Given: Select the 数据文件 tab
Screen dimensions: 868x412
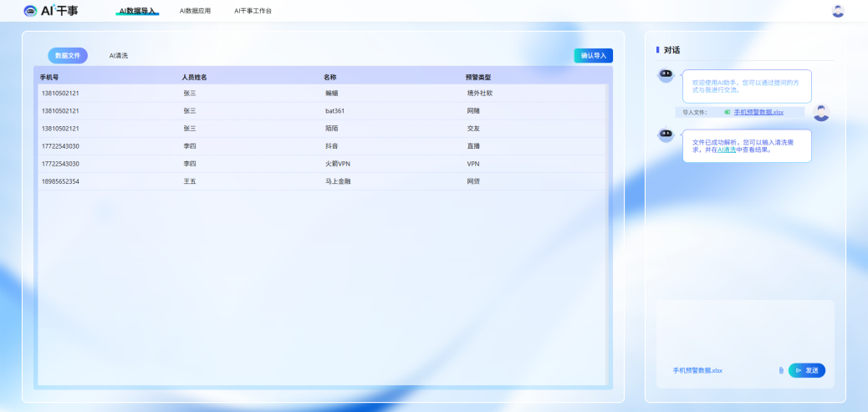Looking at the screenshot, I should click(68, 55).
